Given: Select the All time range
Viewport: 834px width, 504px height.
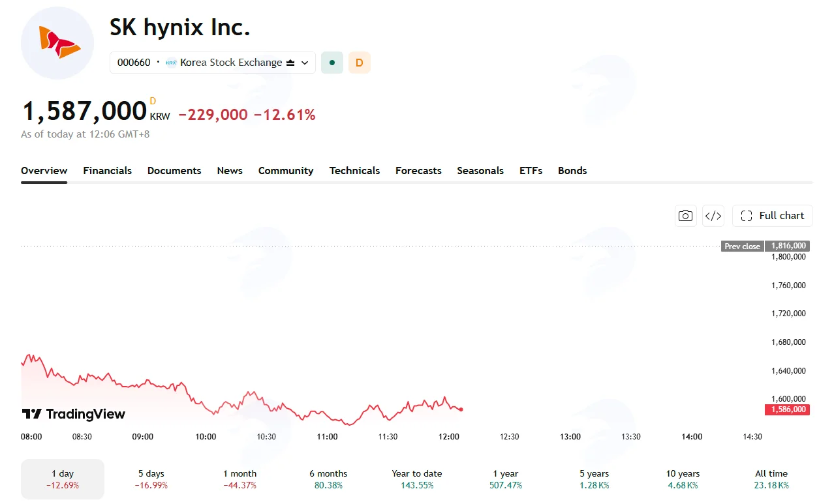Looking at the screenshot, I should point(771,479).
